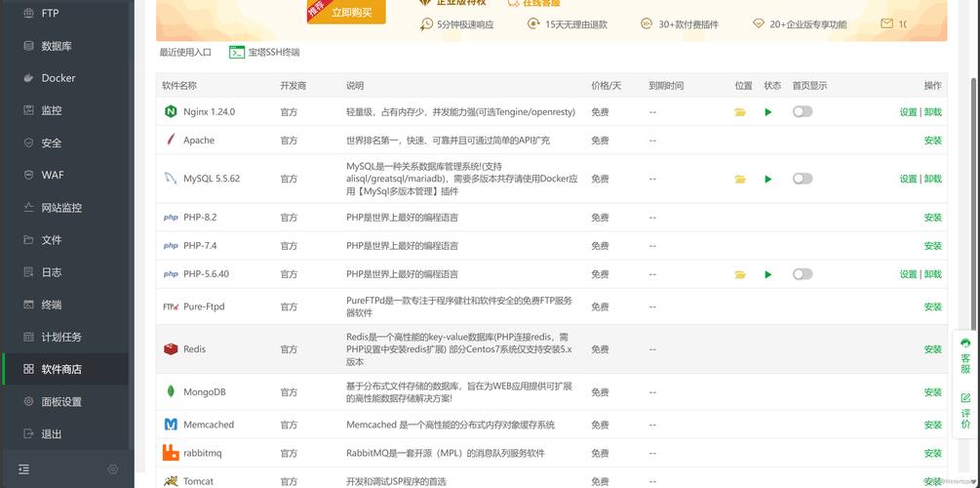Screen dimensions: 980x488
Task: Click the sidebar collapse icon at the bottom
Action: coord(23,469)
